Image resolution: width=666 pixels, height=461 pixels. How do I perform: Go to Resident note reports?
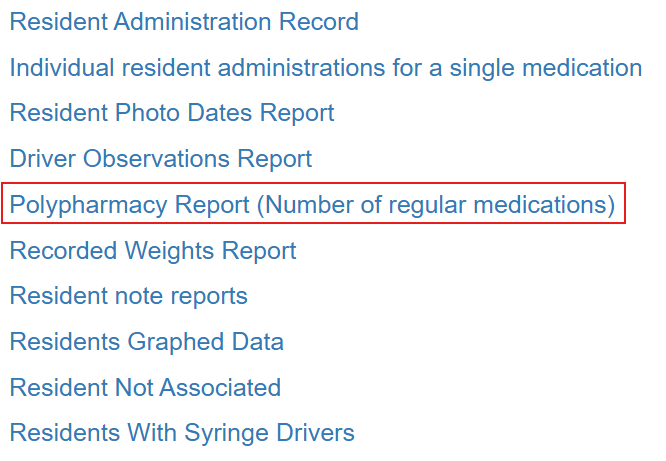pyautogui.click(x=129, y=296)
